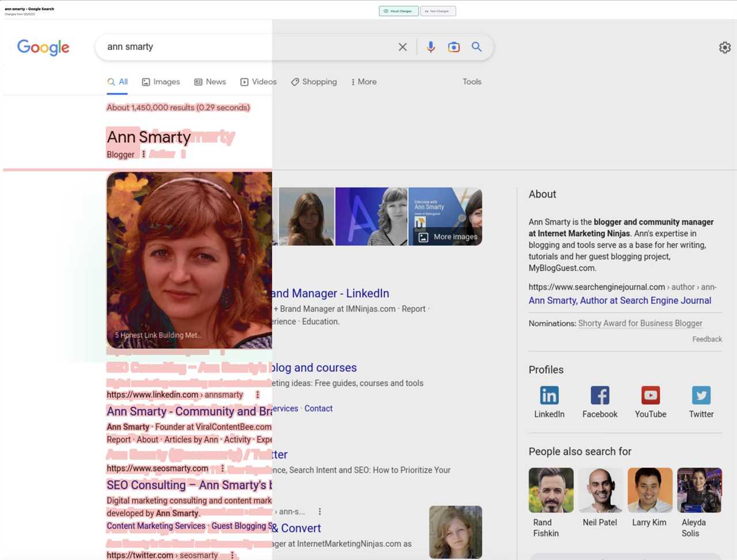Screen dimensions: 737x560
Task: Clear the search query with the X icon
Action: pyautogui.click(x=402, y=47)
